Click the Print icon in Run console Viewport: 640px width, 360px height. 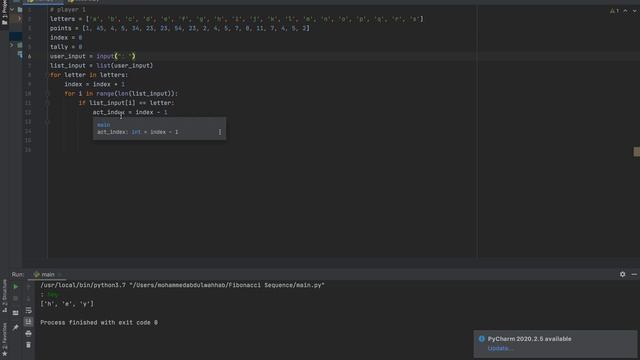click(x=28, y=333)
